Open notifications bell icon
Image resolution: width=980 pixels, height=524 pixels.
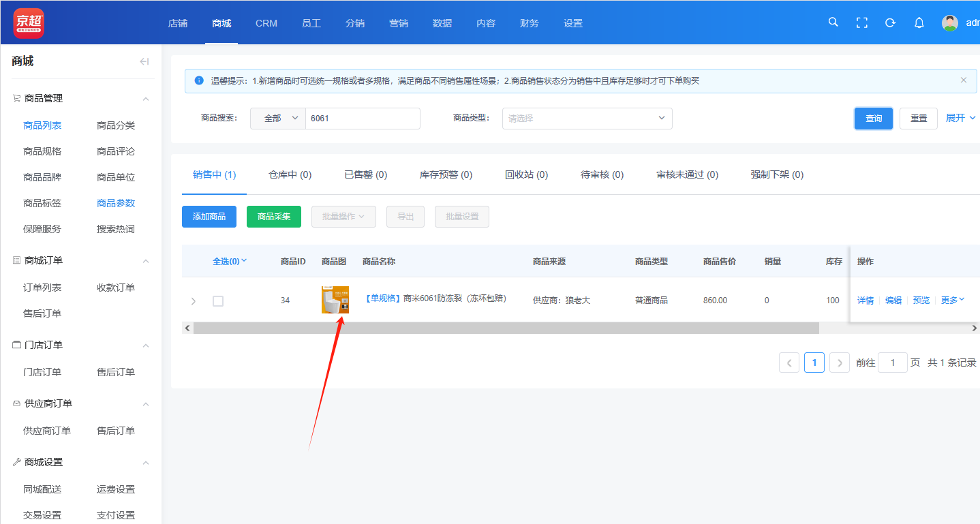[x=919, y=22]
